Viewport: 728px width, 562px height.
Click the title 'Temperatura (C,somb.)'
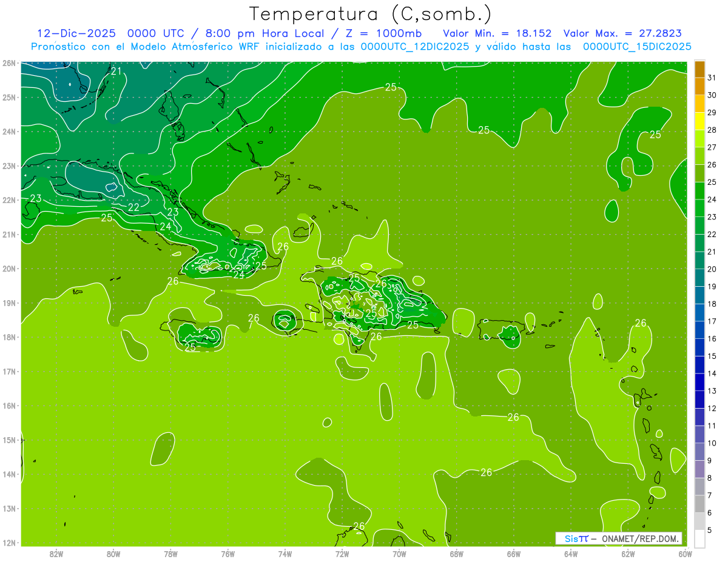point(371,13)
